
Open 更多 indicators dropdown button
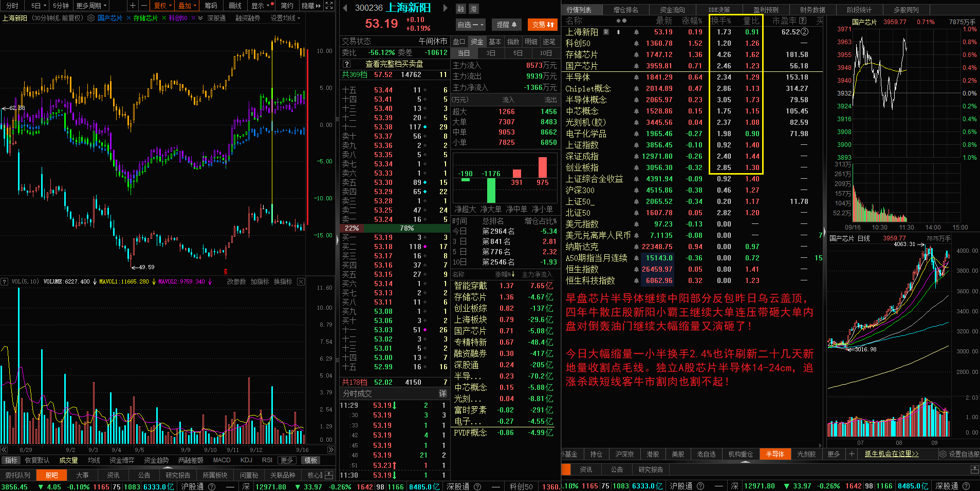(287, 460)
